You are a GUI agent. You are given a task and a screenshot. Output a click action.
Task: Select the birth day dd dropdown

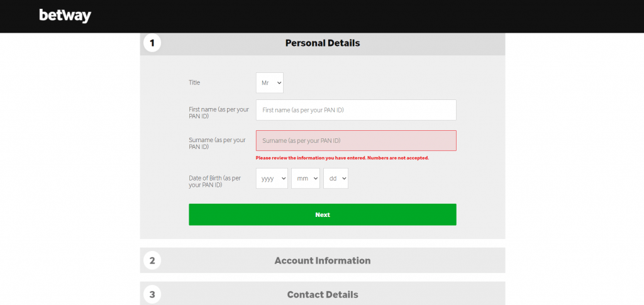coord(336,179)
